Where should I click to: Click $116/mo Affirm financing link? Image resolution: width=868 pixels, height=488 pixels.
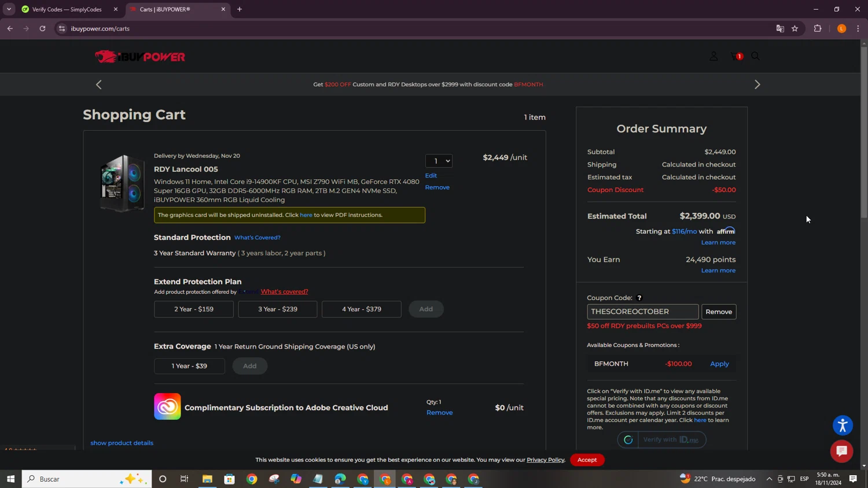pos(684,231)
